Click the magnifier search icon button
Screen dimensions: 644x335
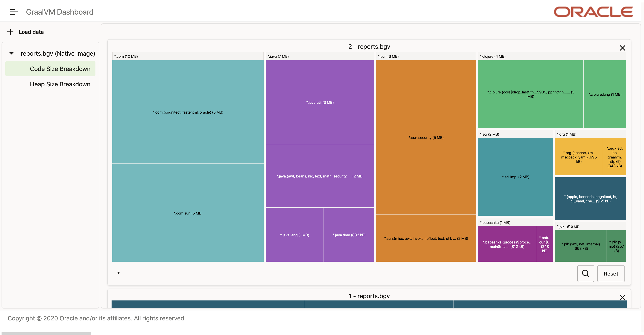pos(586,273)
